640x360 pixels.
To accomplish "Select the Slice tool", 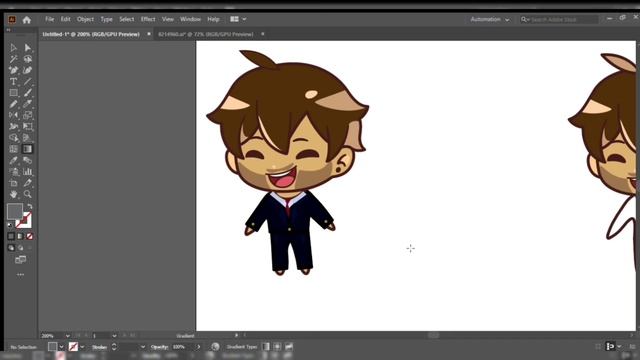I will point(27,183).
